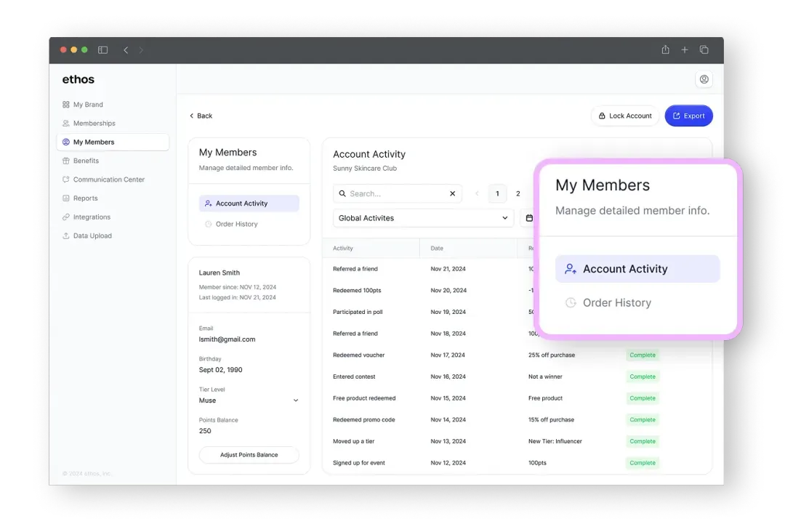Select Redeemed promo code activity
The image size is (785, 532).
(x=363, y=419)
